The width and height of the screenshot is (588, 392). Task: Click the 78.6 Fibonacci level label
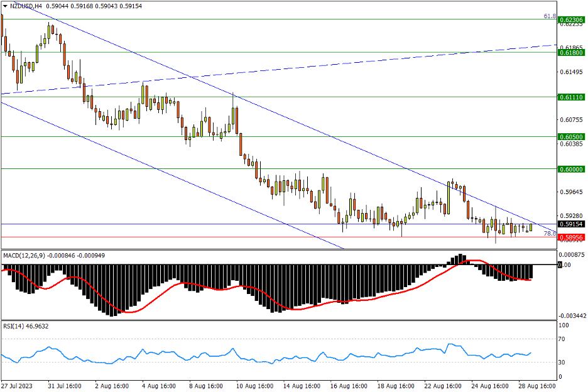pos(549,234)
